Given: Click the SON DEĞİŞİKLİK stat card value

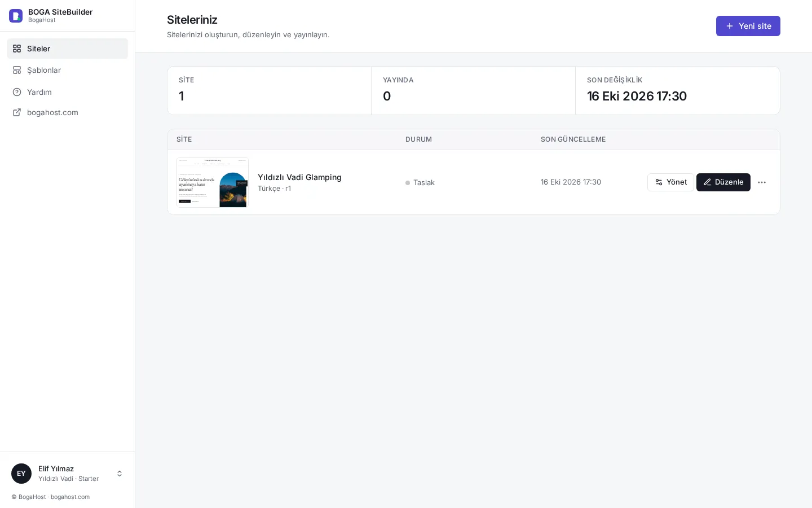Looking at the screenshot, I should (x=637, y=96).
